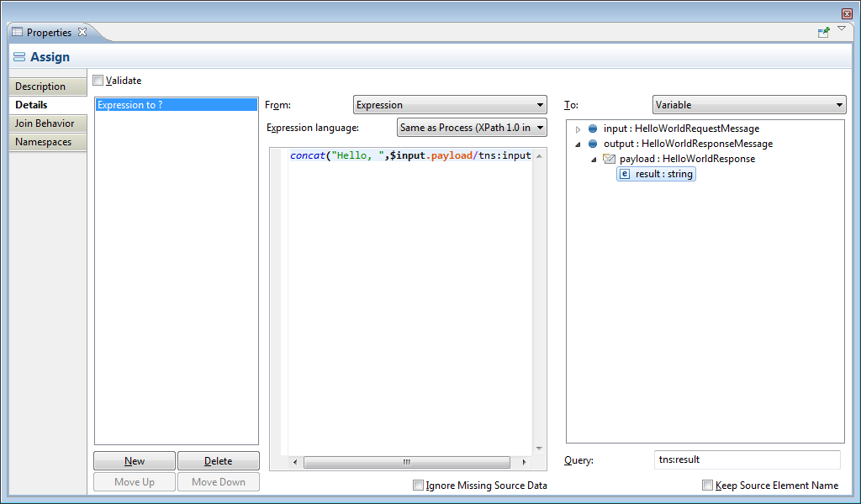Click the Query text field
Screen dimensions: 861x504
click(x=747, y=459)
